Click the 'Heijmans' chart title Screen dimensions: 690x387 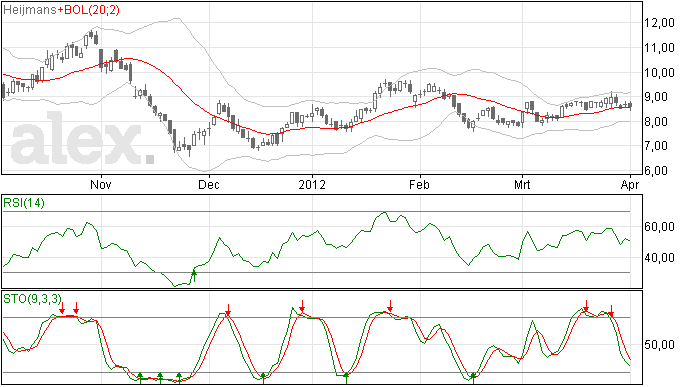(x=29, y=10)
